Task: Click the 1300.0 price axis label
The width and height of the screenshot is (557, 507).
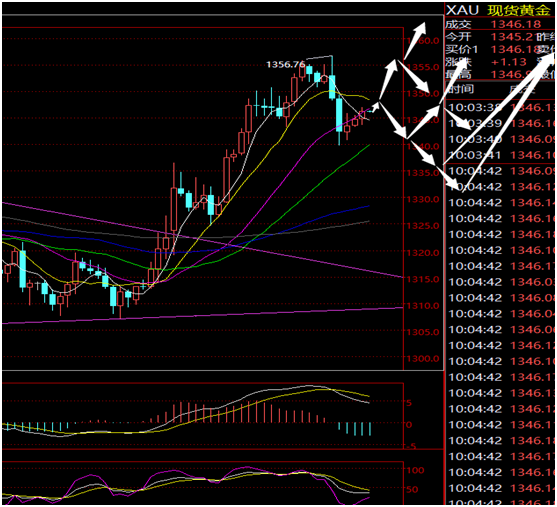Action: tap(423, 358)
